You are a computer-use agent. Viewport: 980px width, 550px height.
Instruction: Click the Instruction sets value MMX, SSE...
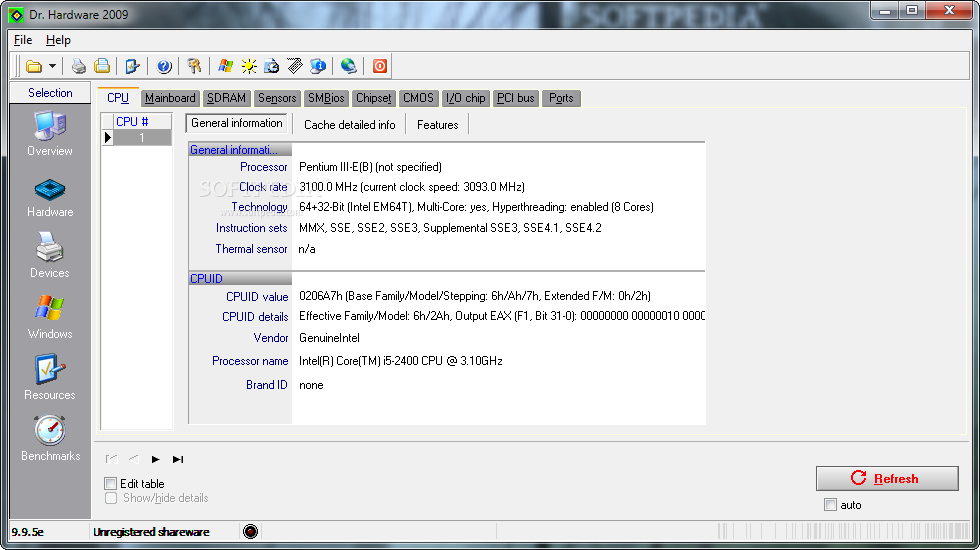click(x=450, y=228)
